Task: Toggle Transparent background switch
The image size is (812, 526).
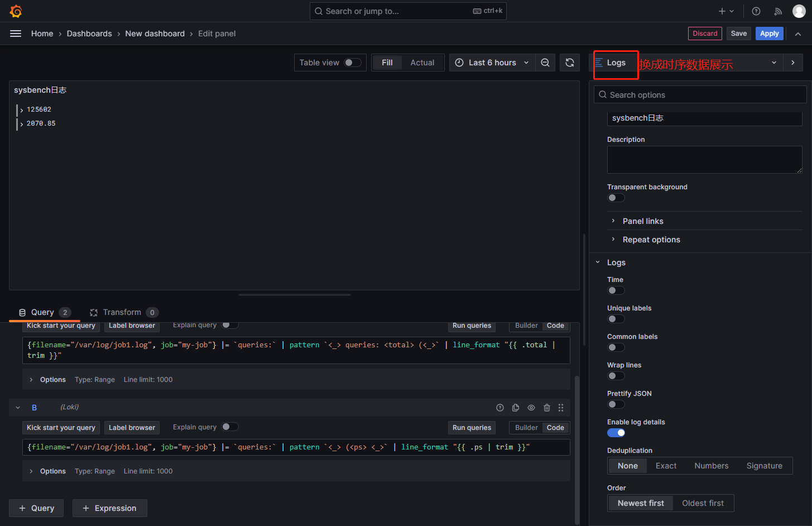Action: click(616, 198)
